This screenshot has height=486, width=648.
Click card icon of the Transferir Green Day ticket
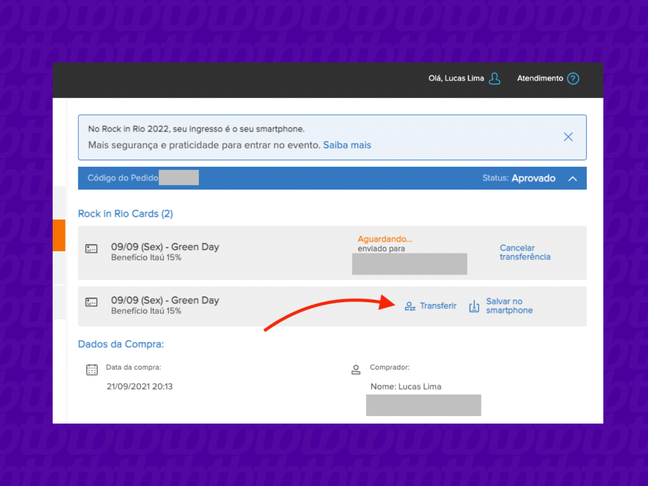pyautogui.click(x=91, y=302)
